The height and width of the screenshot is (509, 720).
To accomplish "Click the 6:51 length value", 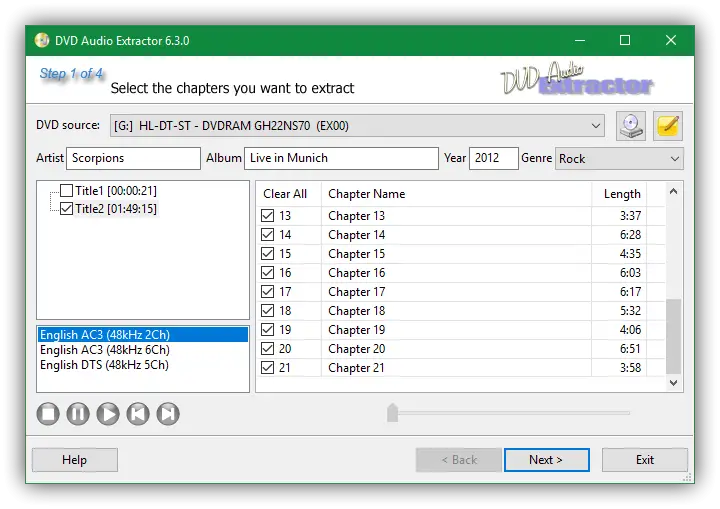I will click(x=630, y=349).
